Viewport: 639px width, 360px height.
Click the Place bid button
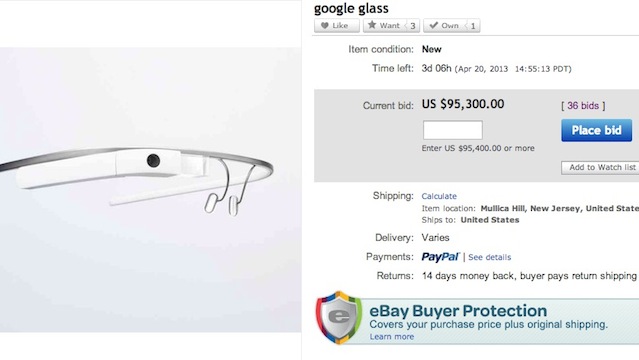596,130
